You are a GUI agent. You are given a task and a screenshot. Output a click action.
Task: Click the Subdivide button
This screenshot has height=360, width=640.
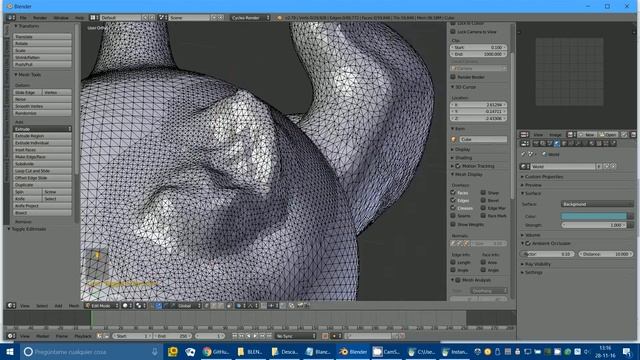(x=42, y=164)
